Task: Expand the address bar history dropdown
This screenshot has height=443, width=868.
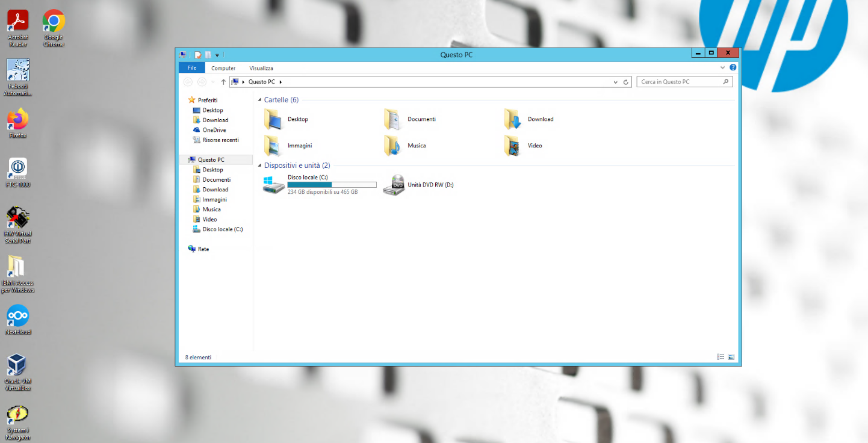Action: click(x=615, y=82)
